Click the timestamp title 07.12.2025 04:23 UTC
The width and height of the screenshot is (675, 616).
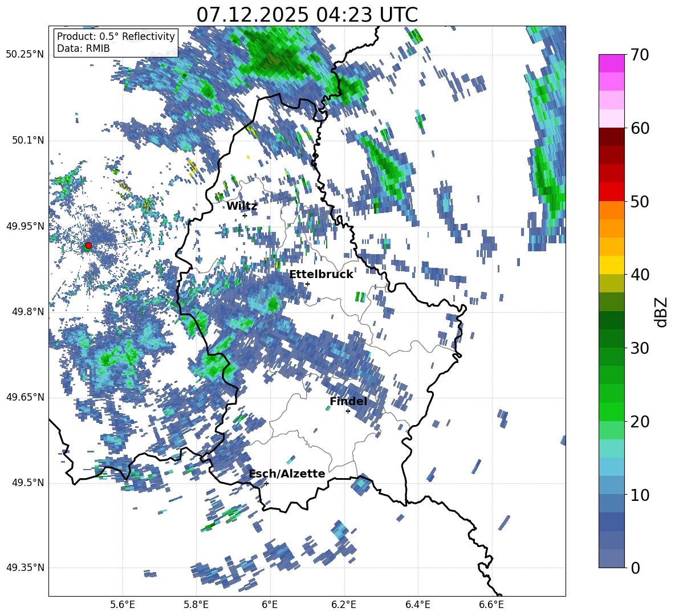pyautogui.click(x=307, y=15)
